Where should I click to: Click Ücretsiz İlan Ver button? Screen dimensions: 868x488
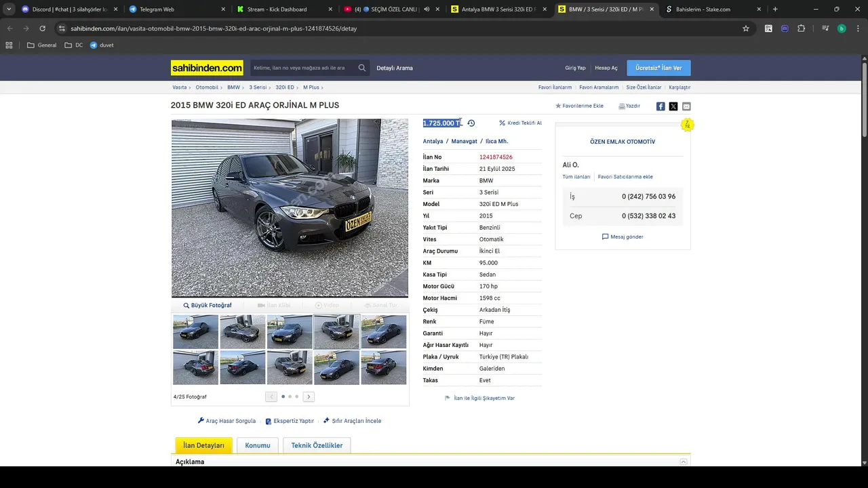click(658, 68)
